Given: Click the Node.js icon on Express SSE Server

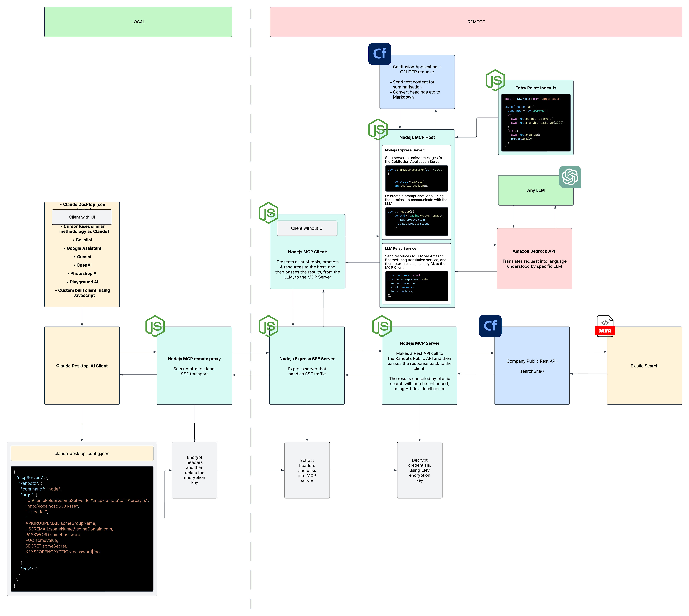Looking at the screenshot, I should point(268,326).
